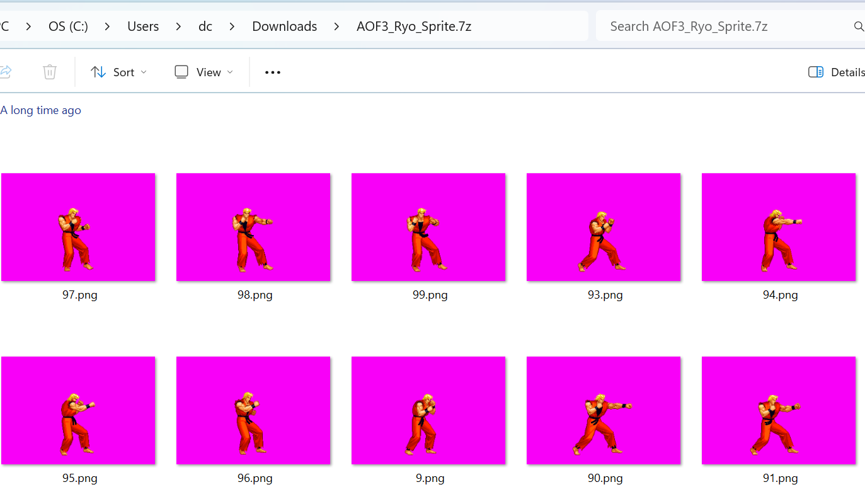
Task: Expand the chevron after Users in path
Action: [x=178, y=26]
